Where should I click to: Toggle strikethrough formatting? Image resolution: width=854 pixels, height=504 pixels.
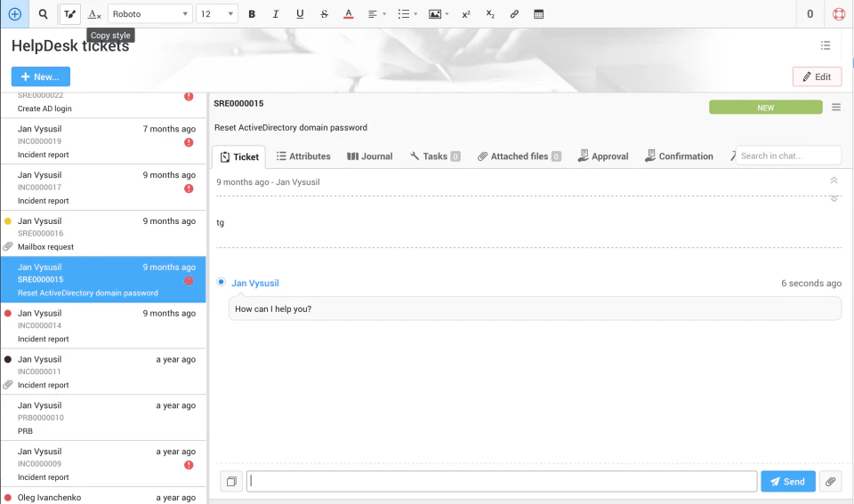click(x=324, y=14)
